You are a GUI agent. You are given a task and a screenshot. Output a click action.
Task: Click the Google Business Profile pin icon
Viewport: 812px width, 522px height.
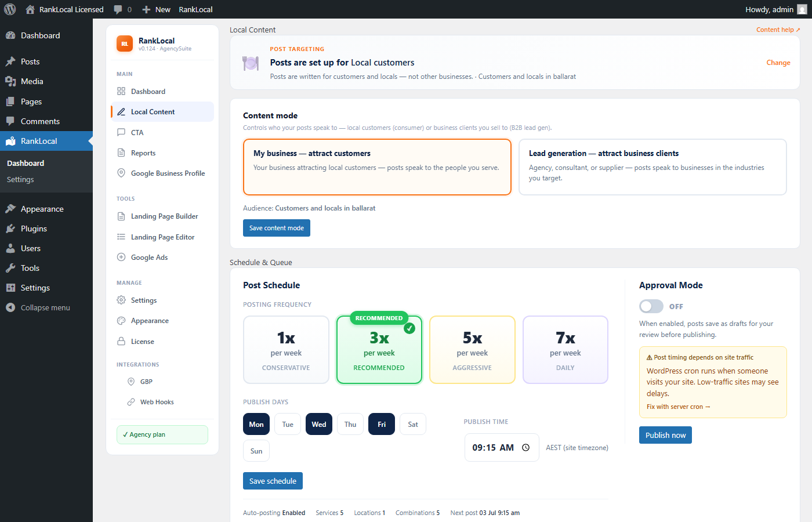121,173
